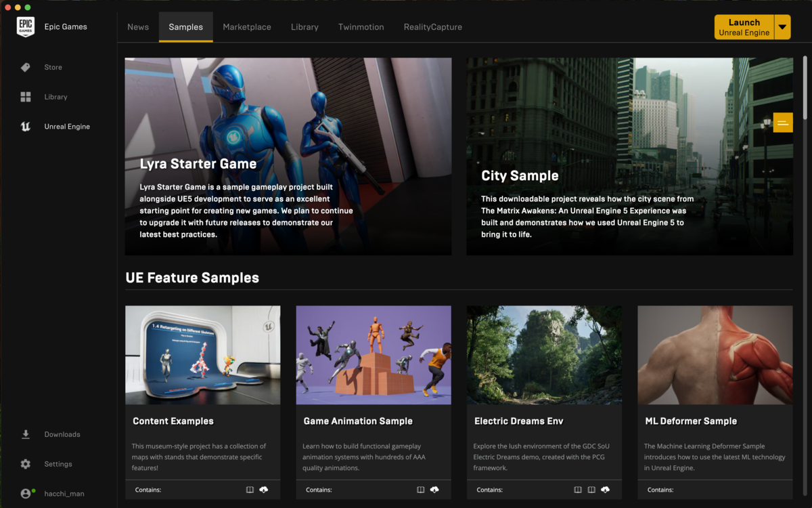Screen dimensions: 812x508
Task: Click the Store label in sidebar
Action: coord(53,67)
